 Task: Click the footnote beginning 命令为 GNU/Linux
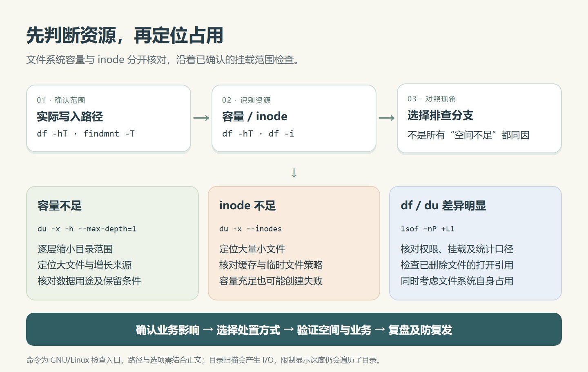click(x=205, y=360)
